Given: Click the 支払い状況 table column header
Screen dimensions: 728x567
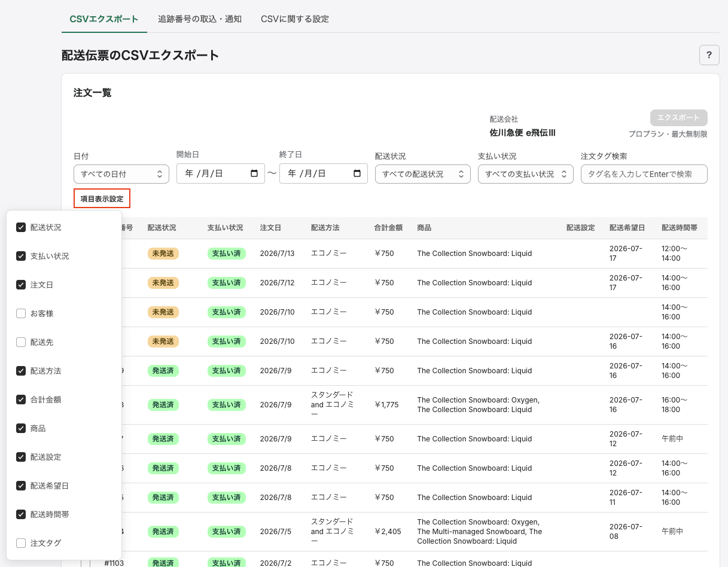Looking at the screenshot, I should point(226,228).
